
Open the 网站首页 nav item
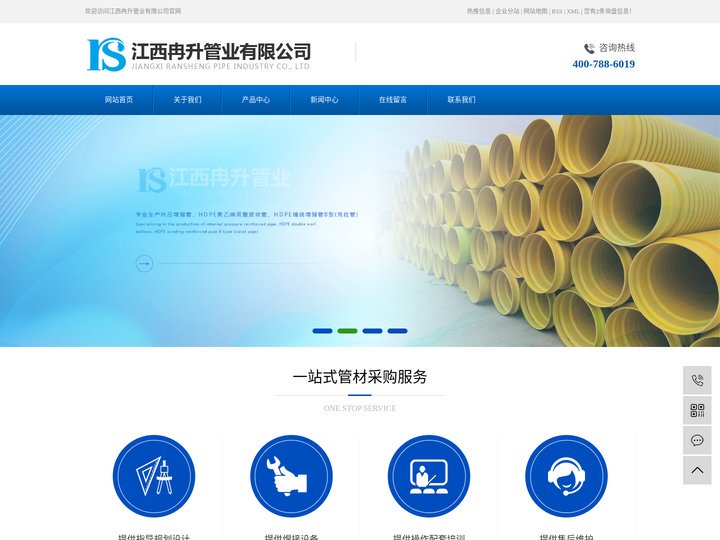(119, 100)
